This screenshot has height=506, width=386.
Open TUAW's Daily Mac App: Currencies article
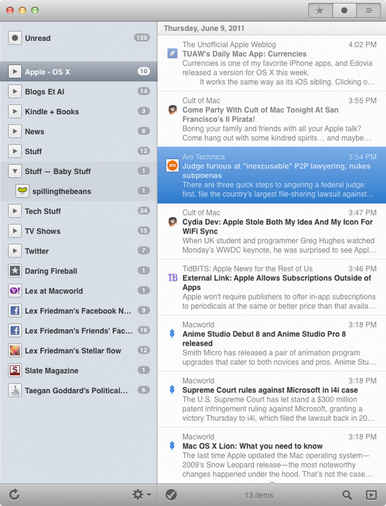point(272,63)
